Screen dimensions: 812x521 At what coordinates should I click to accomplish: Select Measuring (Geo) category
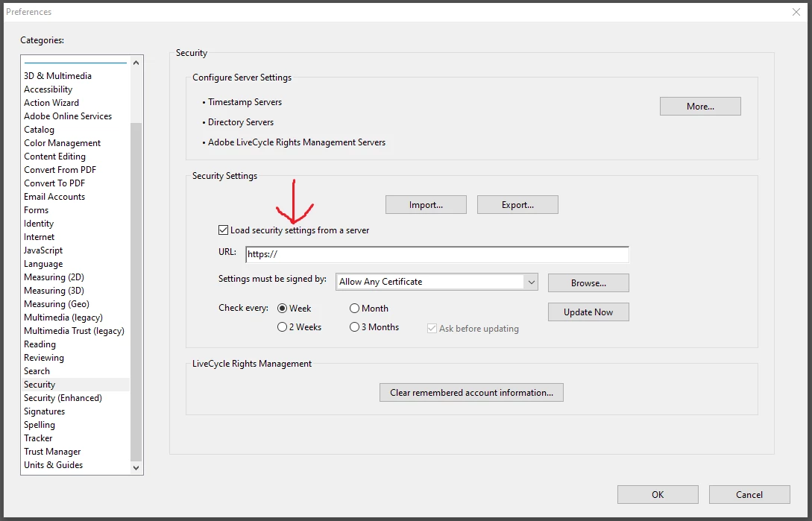coord(57,304)
